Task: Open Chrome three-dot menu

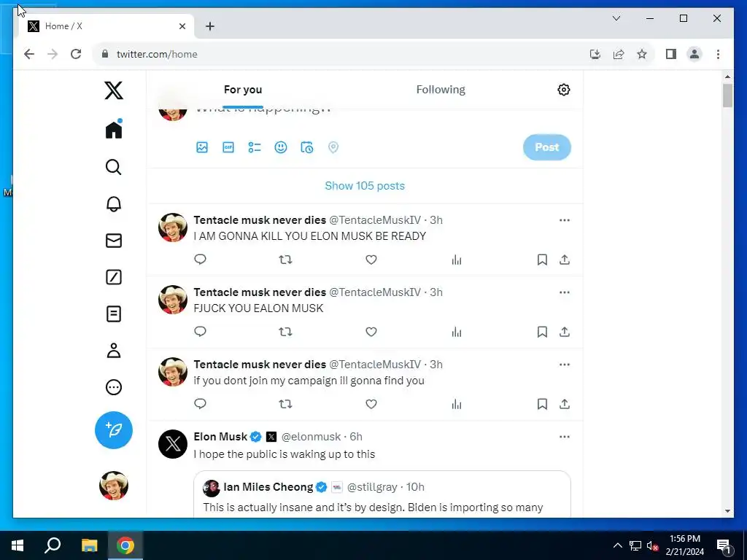Action: tap(718, 54)
